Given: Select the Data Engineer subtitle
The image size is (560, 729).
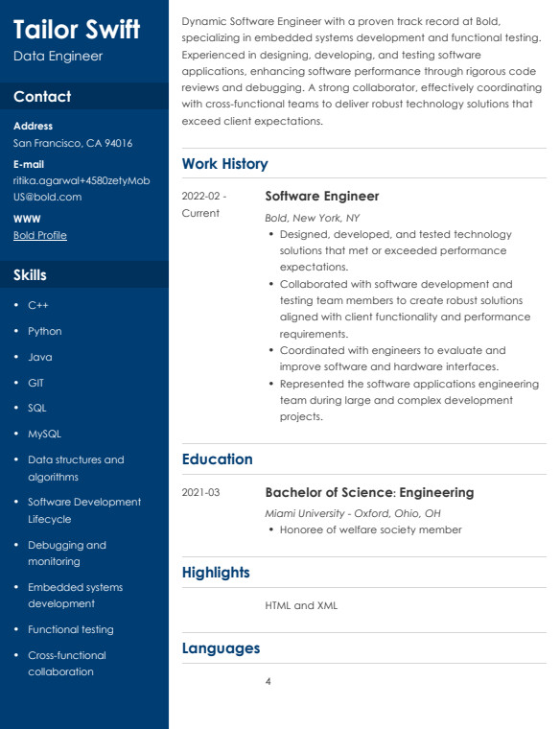Looking at the screenshot, I should pyautogui.click(x=58, y=56).
